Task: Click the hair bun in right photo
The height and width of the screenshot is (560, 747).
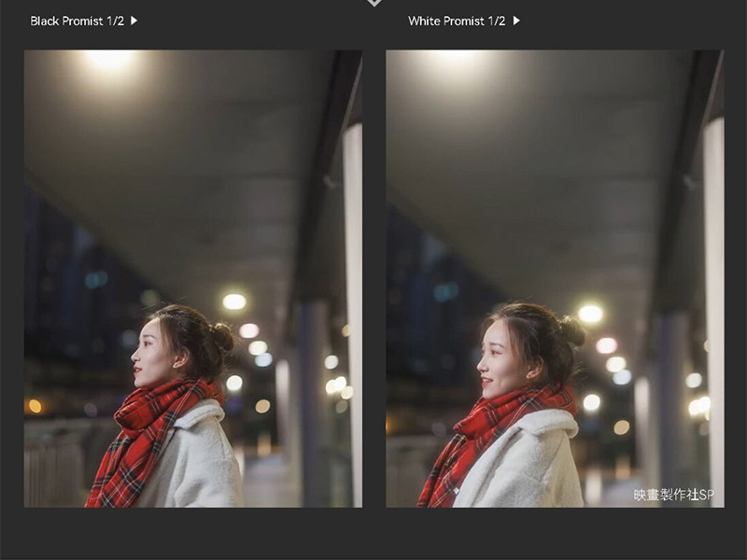Action: click(573, 330)
